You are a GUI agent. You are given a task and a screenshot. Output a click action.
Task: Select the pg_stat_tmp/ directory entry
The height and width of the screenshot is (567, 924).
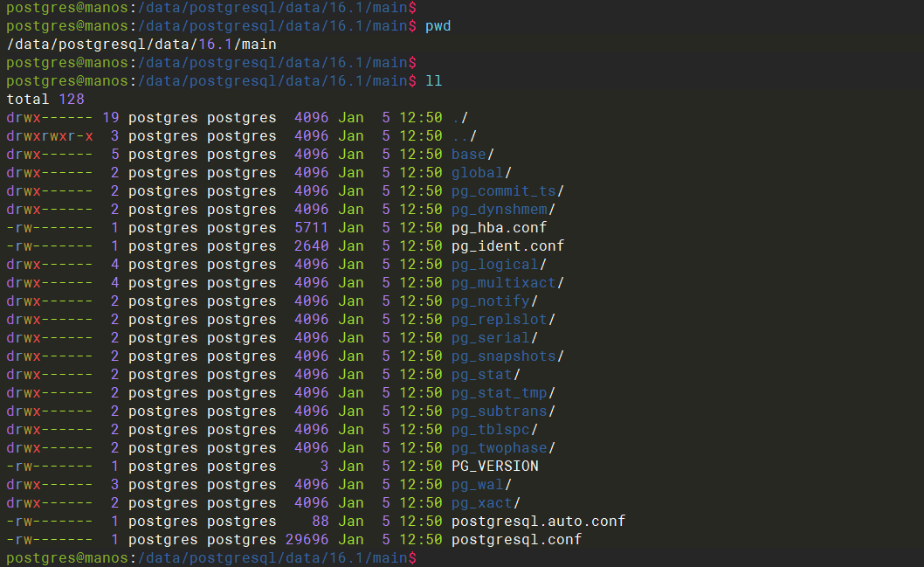(x=503, y=393)
